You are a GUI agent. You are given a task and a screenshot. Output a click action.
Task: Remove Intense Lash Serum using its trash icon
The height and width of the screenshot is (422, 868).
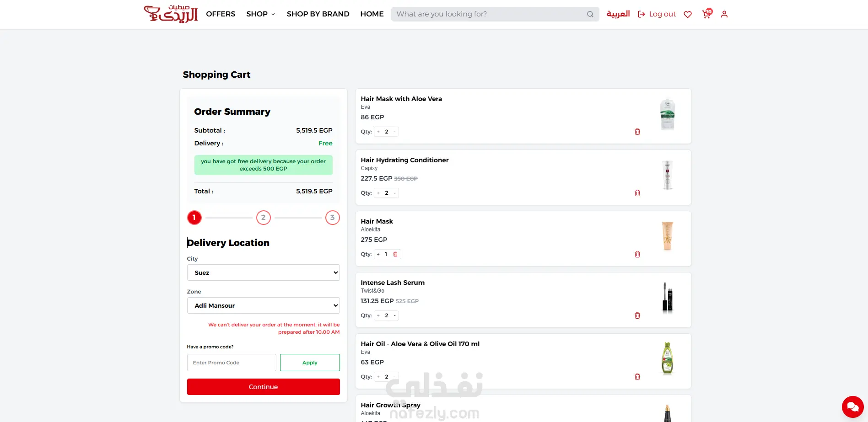637,315
